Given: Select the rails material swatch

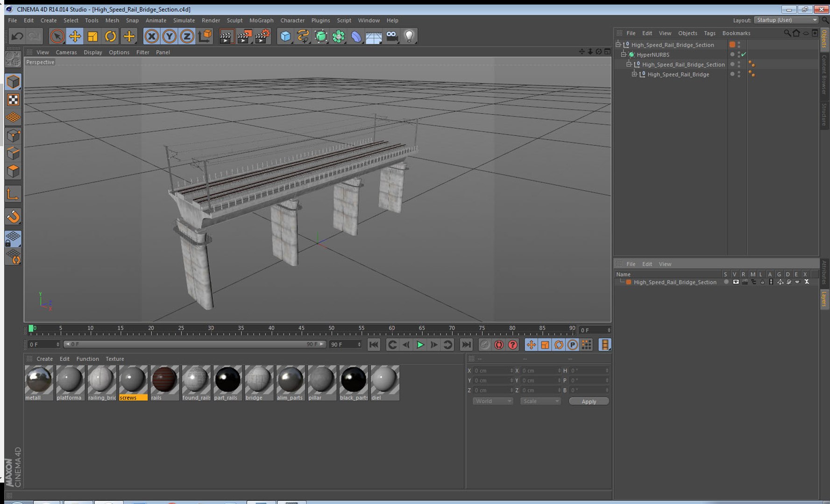Looking at the screenshot, I should [x=164, y=383].
